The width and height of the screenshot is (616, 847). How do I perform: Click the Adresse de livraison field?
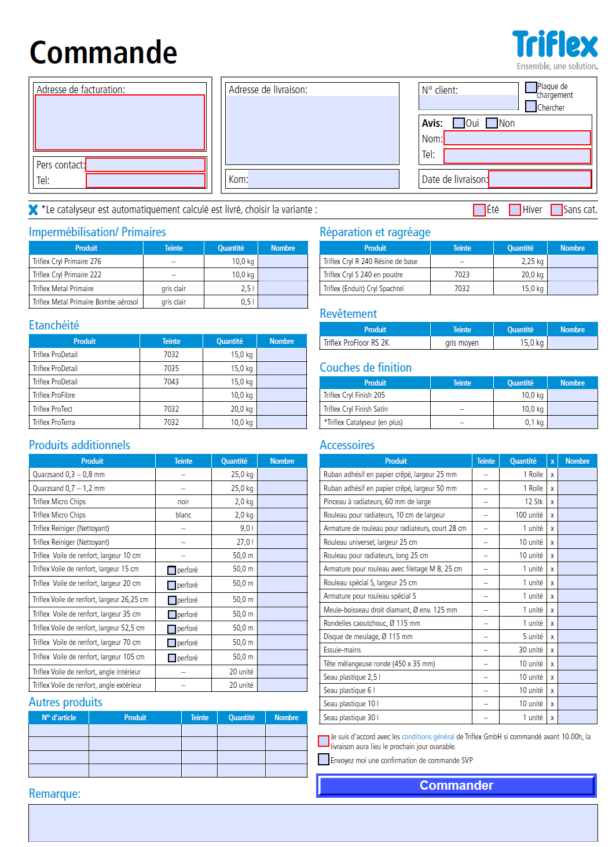click(312, 130)
